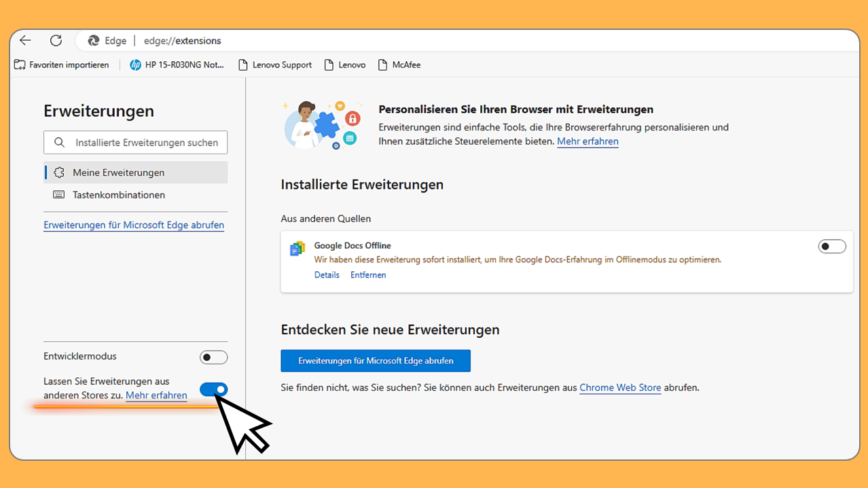Screen dimensions: 868x488
Task: Click Entfernen to remove Google Docs Offline
Action: [368, 275]
